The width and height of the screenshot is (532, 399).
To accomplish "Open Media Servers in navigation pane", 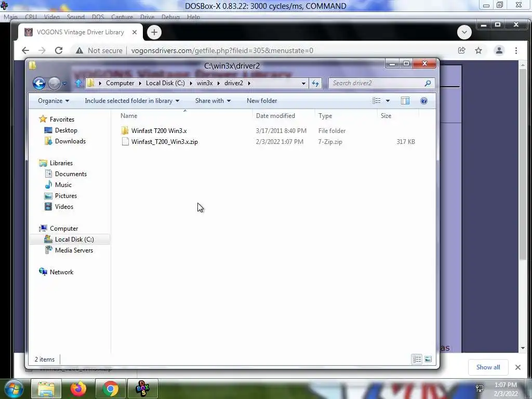I will coord(74,250).
